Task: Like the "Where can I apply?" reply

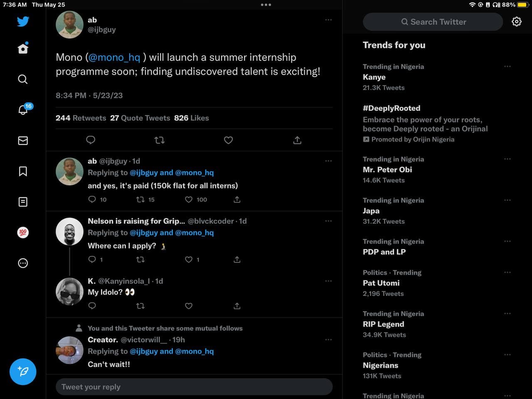Action: click(189, 259)
